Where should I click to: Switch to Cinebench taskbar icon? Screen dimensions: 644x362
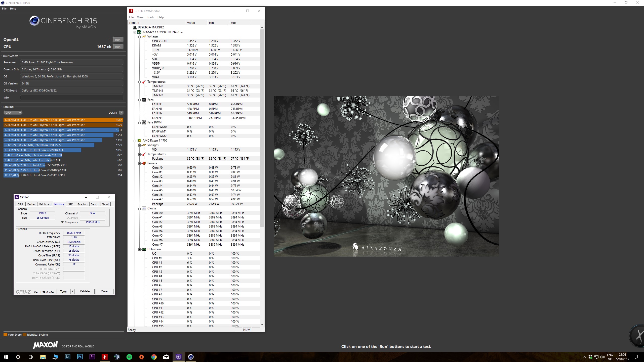pyautogui.click(x=191, y=357)
